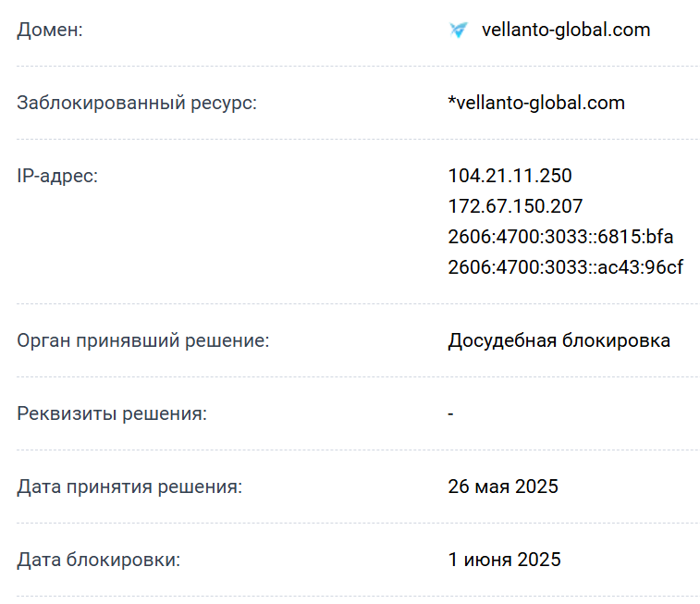Click the asterisk before the blocked resource
Image resolution: width=700 pixels, height=604 pixels.
click(x=451, y=101)
